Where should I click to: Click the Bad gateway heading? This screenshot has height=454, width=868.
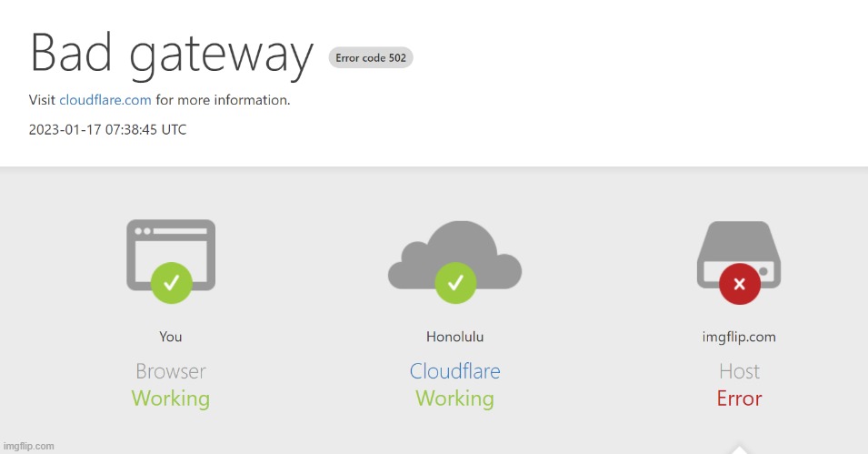[x=172, y=53]
